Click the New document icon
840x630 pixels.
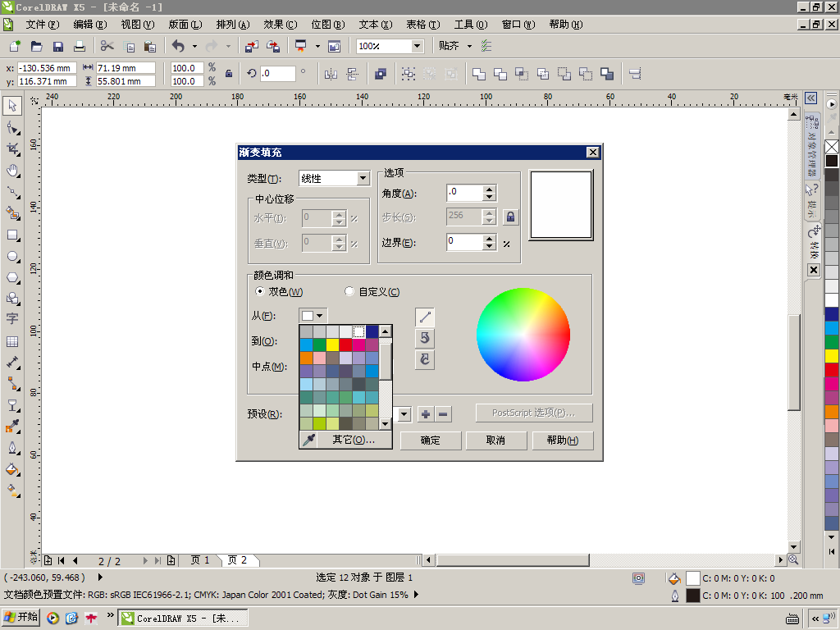click(15, 46)
